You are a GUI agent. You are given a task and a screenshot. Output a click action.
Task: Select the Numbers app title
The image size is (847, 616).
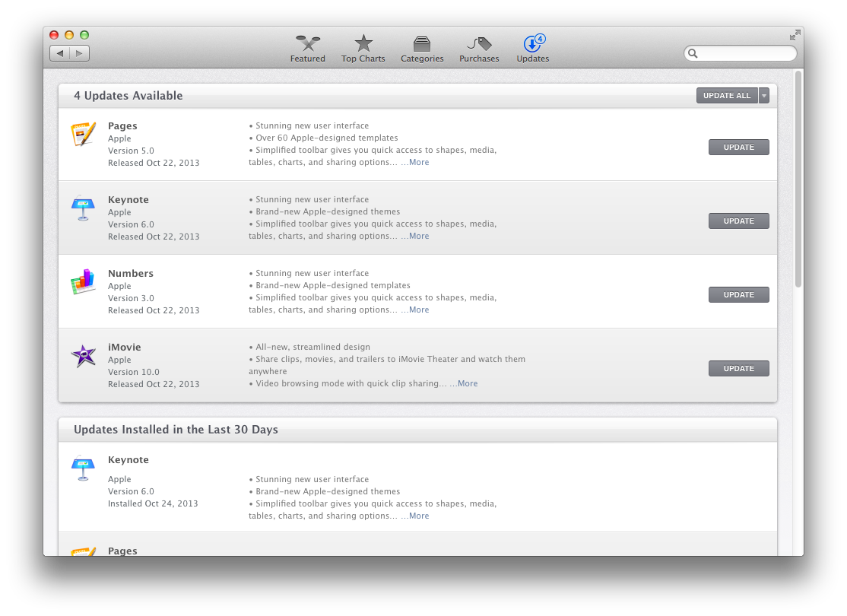click(x=131, y=274)
